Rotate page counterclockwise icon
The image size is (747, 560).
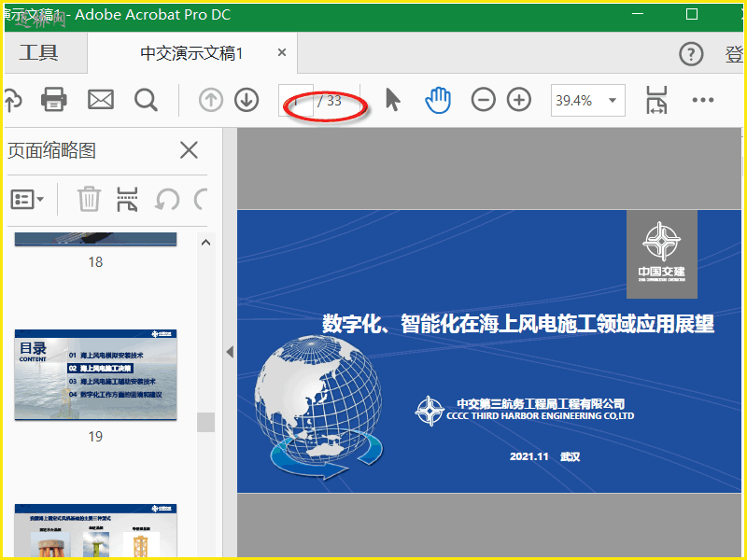click(x=167, y=199)
